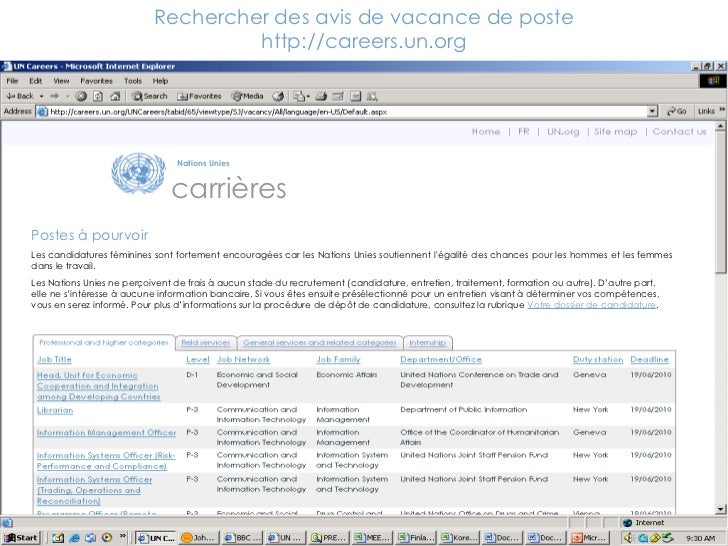
Task: Switch to General services and related categories tab
Action: 319,343
